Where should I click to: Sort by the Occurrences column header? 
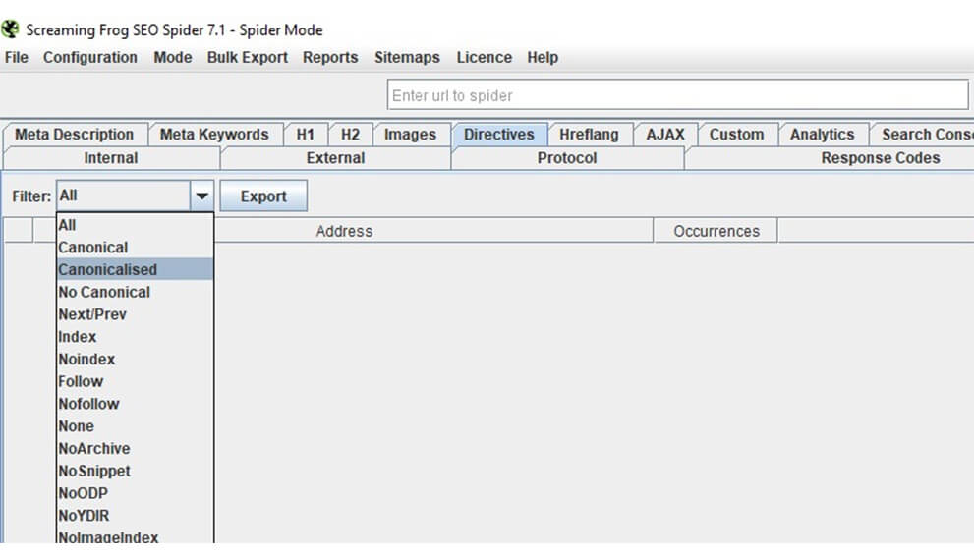click(716, 231)
